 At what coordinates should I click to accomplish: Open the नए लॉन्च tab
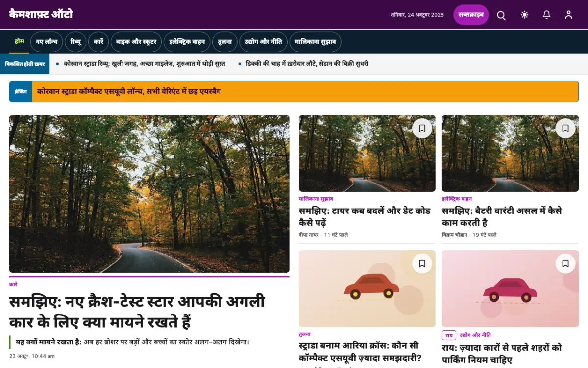click(x=47, y=42)
